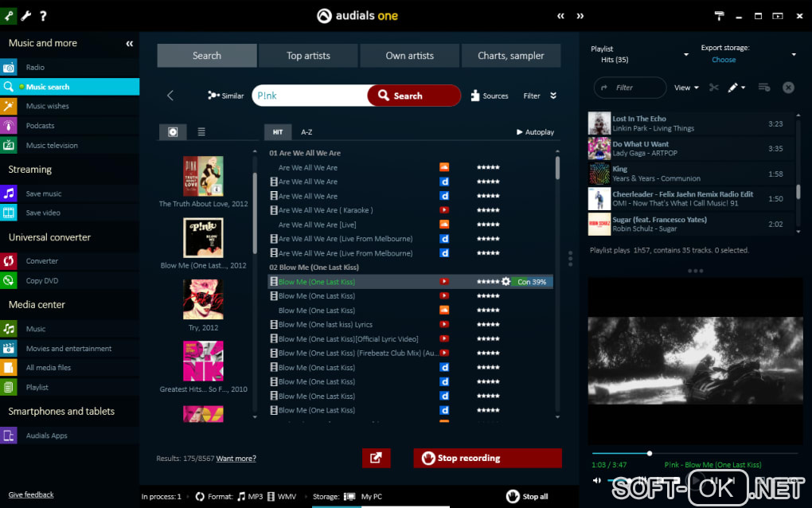Click the license key icon
Viewport: 812px width, 508px height.
pyautogui.click(x=8, y=16)
